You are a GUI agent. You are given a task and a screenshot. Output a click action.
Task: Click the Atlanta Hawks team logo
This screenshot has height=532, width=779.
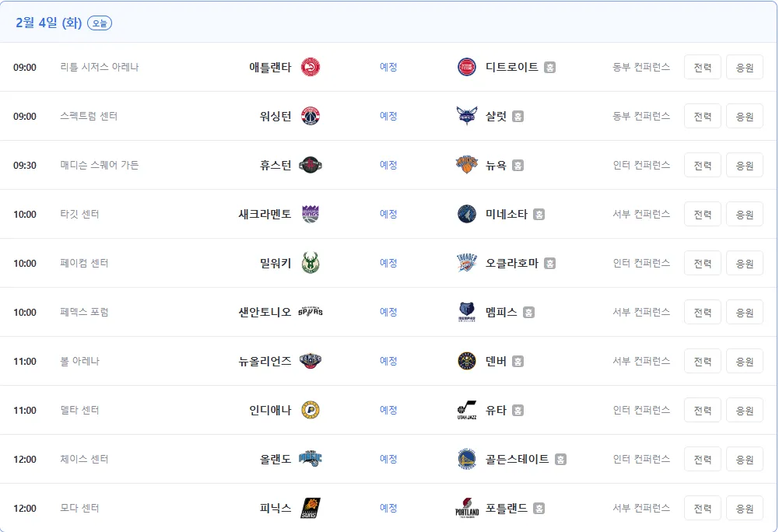311,67
